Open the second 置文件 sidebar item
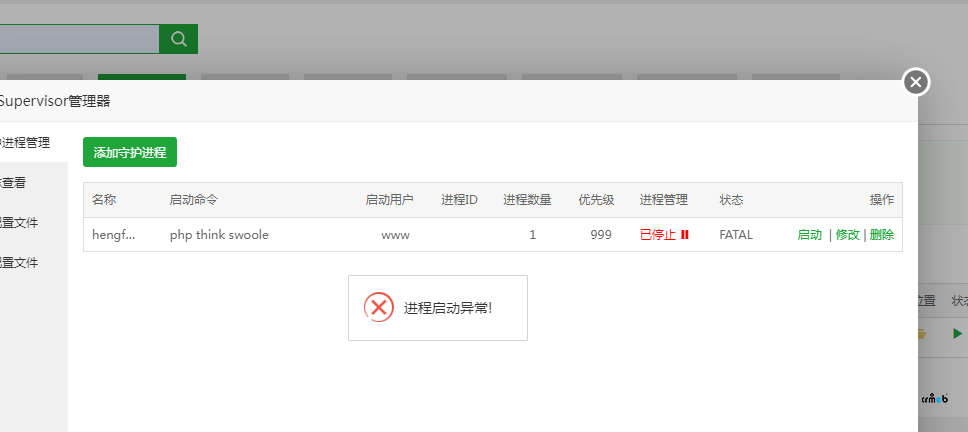Image resolution: width=968 pixels, height=432 pixels. [x=19, y=263]
